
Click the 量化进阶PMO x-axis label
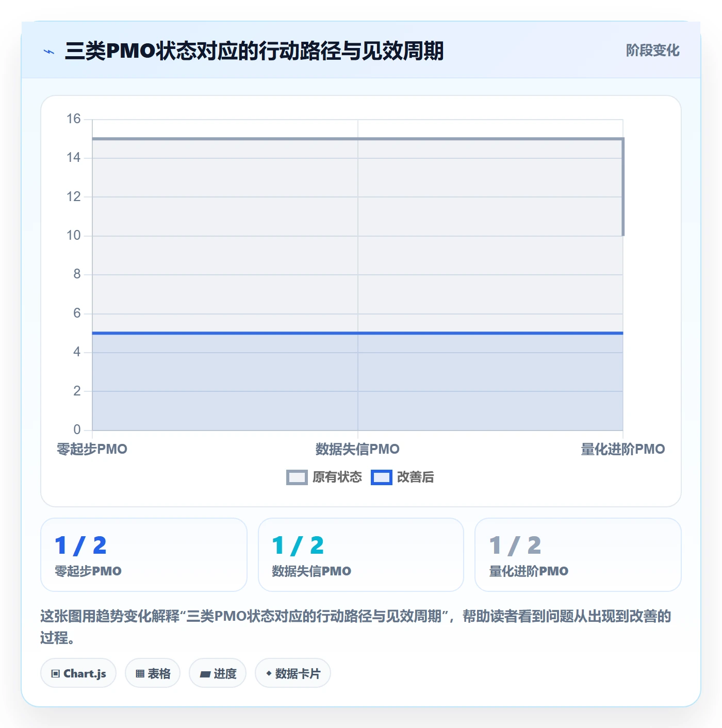[623, 449]
